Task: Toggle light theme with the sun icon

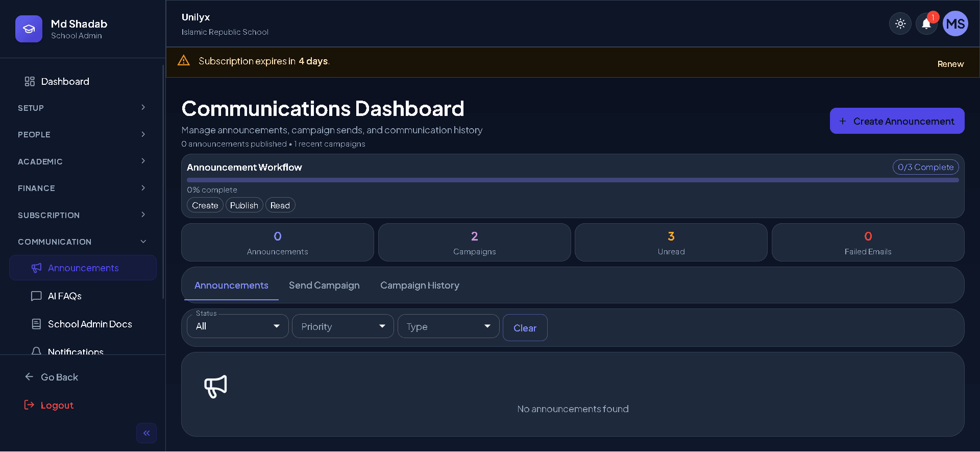Action: click(x=900, y=23)
